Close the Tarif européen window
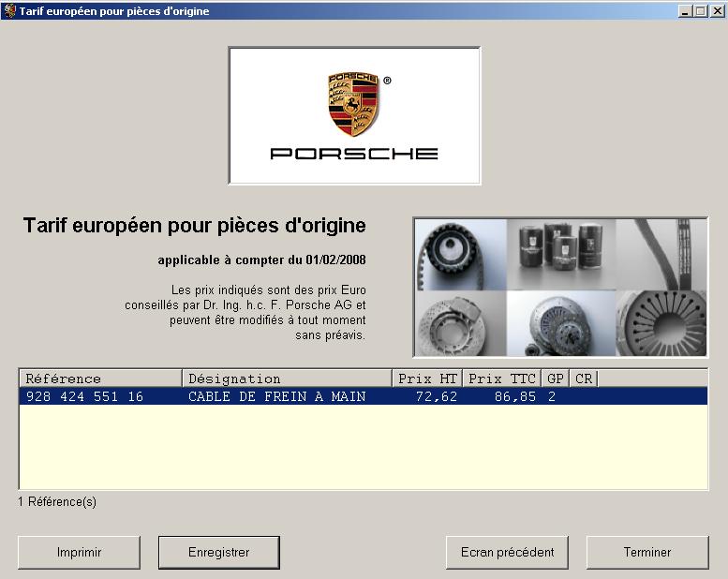The image size is (728, 579). click(x=718, y=10)
